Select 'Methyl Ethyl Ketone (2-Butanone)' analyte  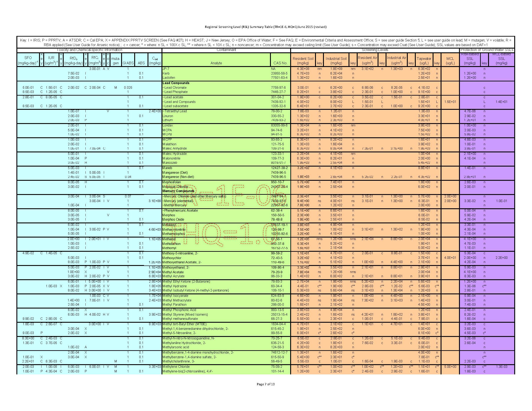[186, 281]
